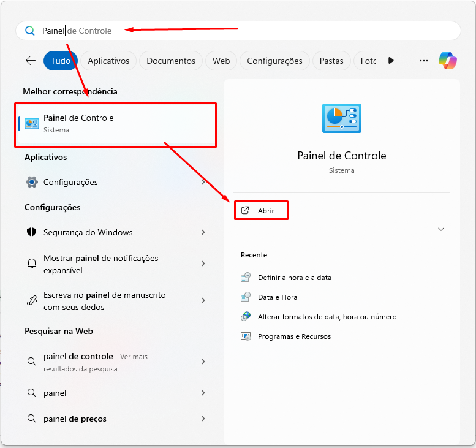Viewport: 476px width, 448px height.
Task: Click the 'Painel de Controle' title in preview pane
Action: tap(341, 156)
